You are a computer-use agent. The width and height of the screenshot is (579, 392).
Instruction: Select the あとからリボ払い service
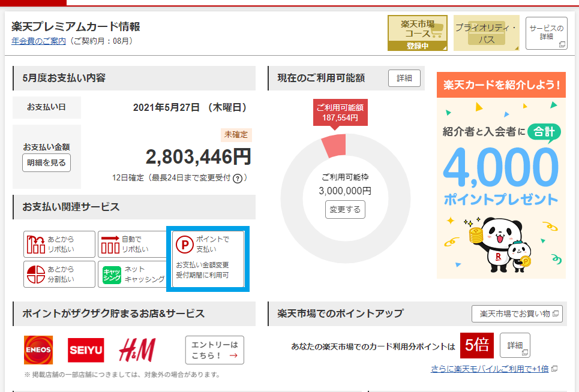59,244
